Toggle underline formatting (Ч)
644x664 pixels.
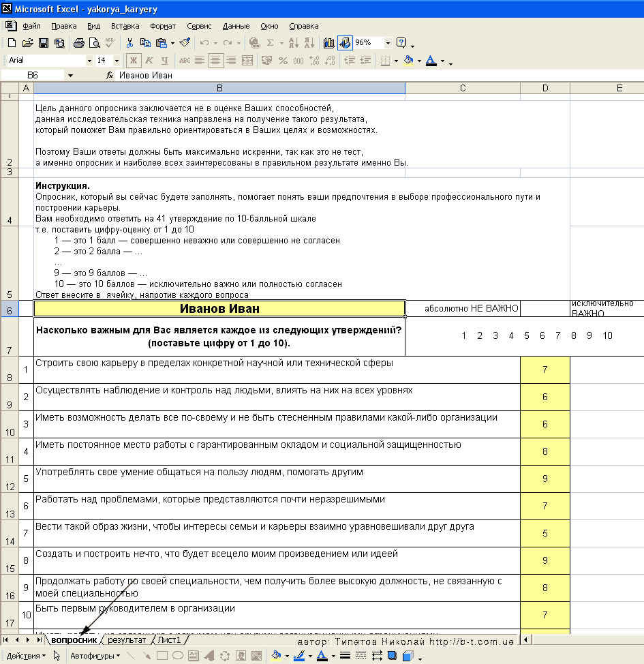tap(165, 61)
